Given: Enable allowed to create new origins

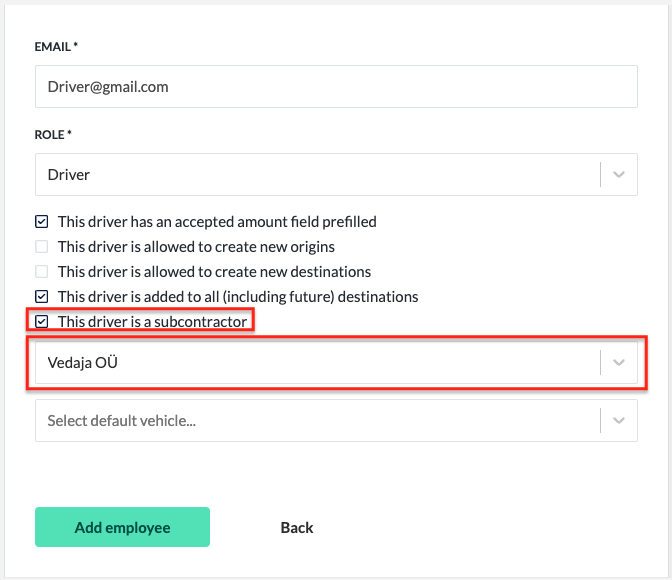Looking at the screenshot, I should 42,246.
